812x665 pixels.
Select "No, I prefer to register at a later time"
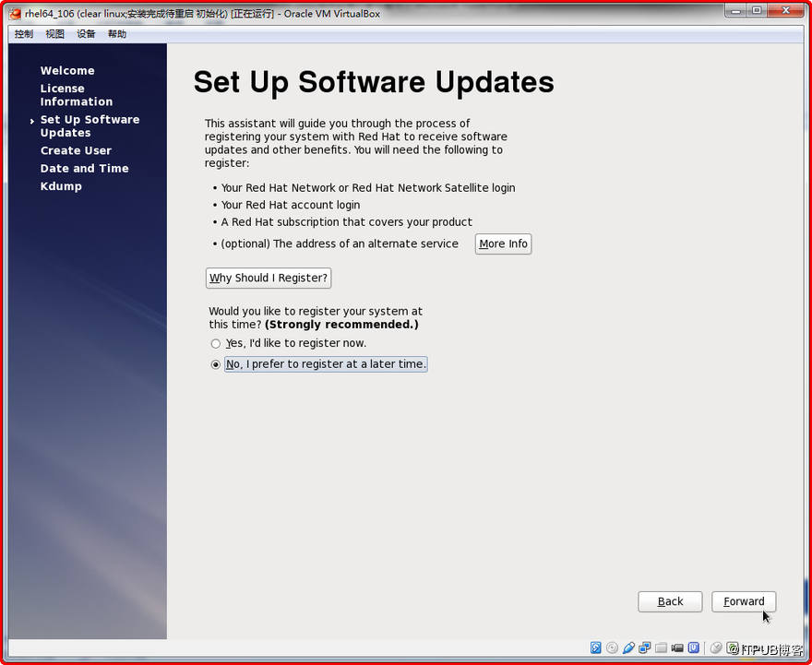tap(215, 363)
